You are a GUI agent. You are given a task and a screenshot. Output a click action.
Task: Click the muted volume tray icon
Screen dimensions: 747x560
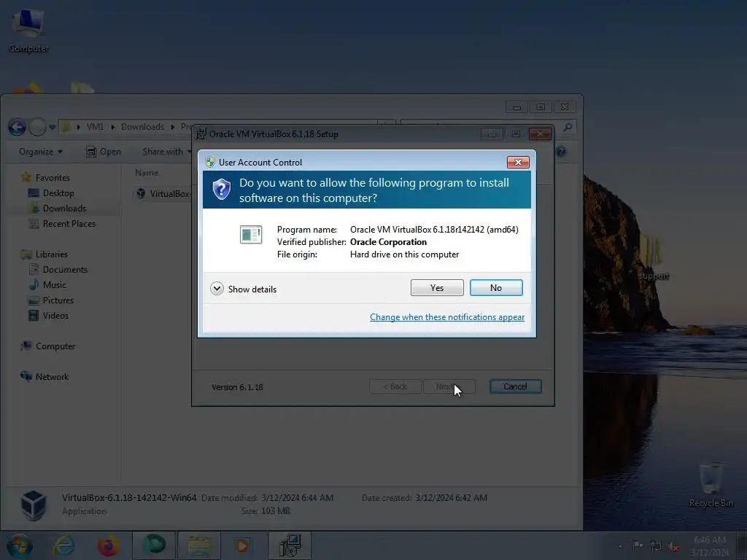(x=673, y=545)
